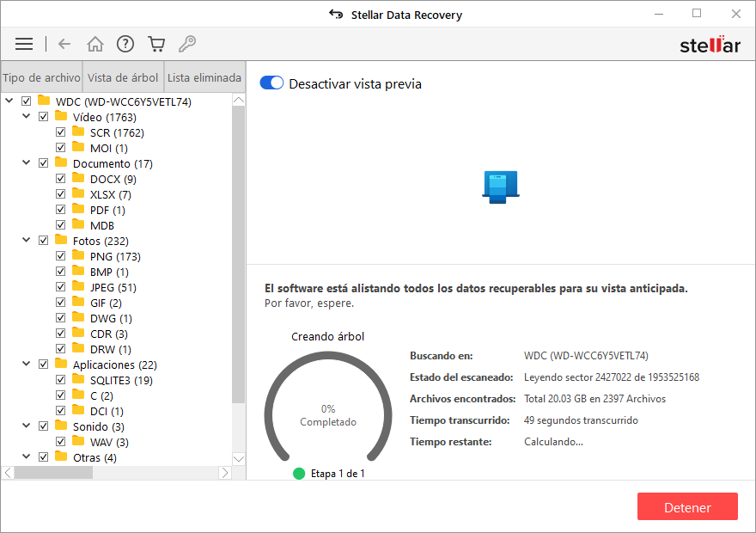Viewport: 756px width, 533px height.
Task: Collapse the Aplicaciones category
Action: (27, 364)
